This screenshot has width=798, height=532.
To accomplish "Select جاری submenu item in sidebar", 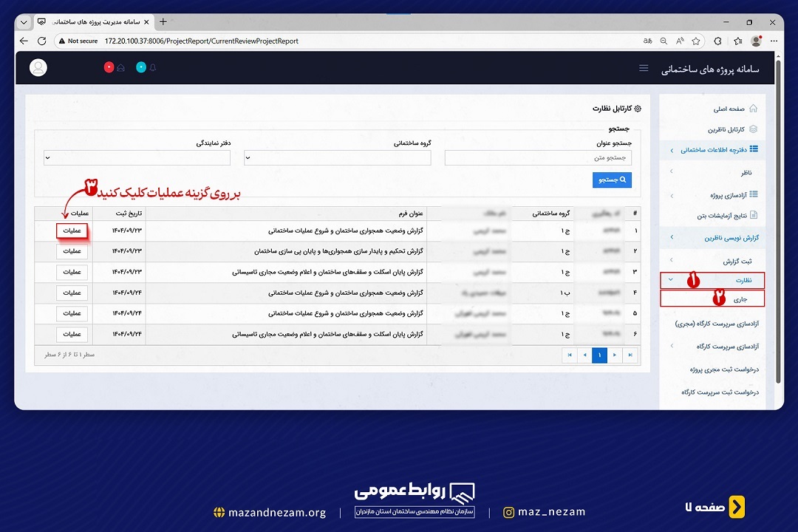I will click(712, 299).
